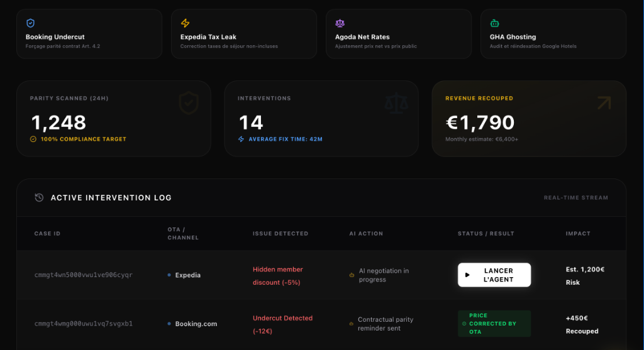Click faded shield watermark icon in Parity Scanned card
This screenshot has height=350, width=644.
coord(189,103)
